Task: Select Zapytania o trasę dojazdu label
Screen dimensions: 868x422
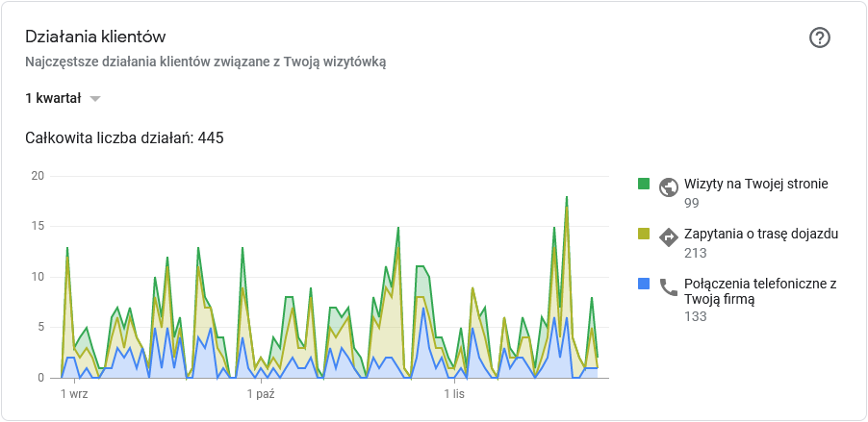Action: (761, 234)
